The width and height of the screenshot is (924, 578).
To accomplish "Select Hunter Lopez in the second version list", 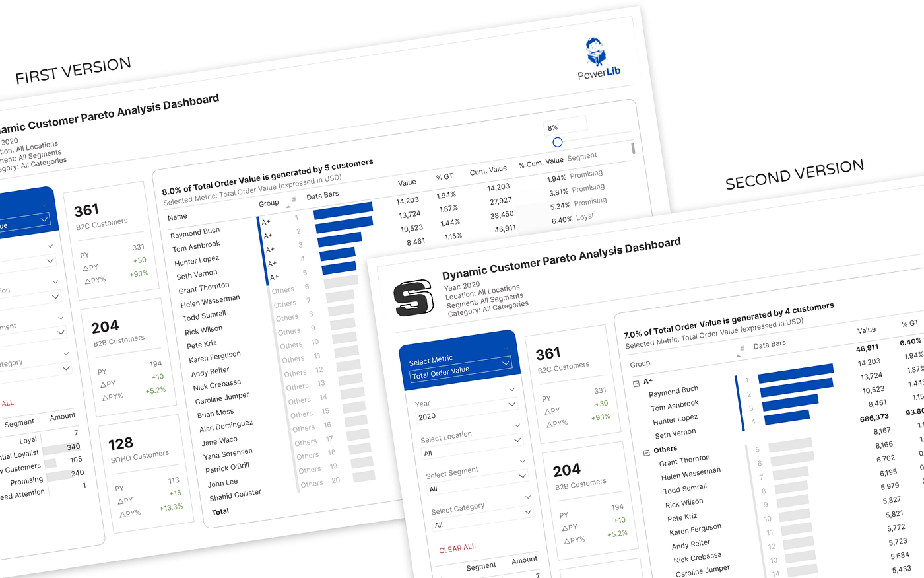I will pos(675,420).
